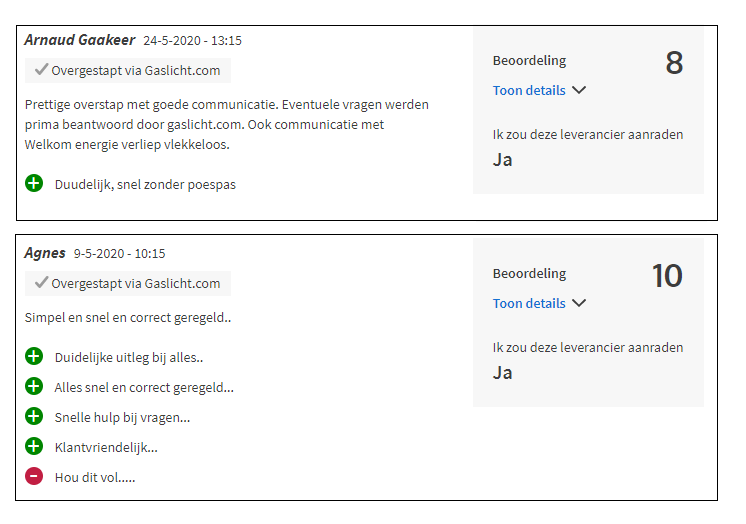746x524 pixels.
Task: Click checkmark icon in Arnaud's 'Overgestapt via Gaslicht.com' badge
Action: pos(41,70)
